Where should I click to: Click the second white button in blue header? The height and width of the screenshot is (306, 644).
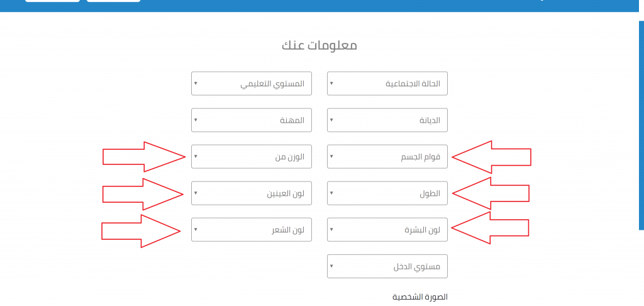[x=113, y=1]
